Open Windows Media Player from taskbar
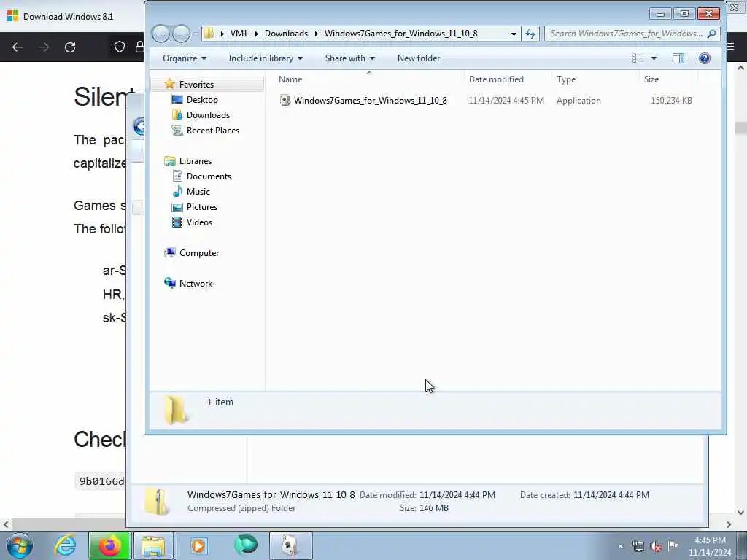 [198, 545]
